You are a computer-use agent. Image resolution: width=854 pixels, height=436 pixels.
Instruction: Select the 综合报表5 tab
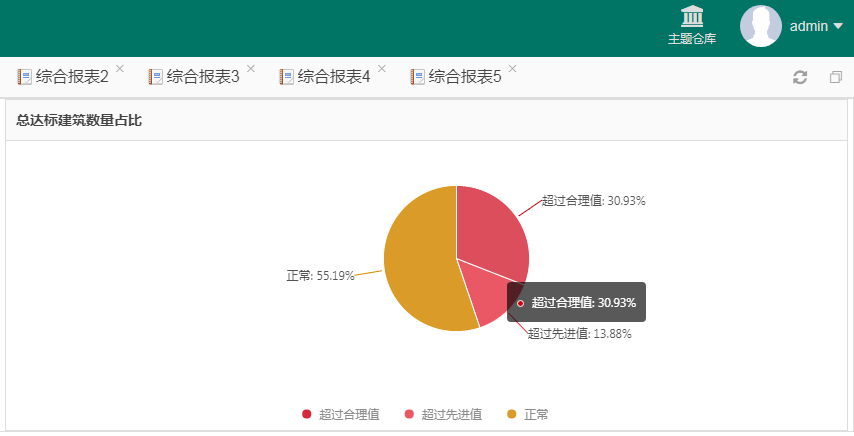464,76
